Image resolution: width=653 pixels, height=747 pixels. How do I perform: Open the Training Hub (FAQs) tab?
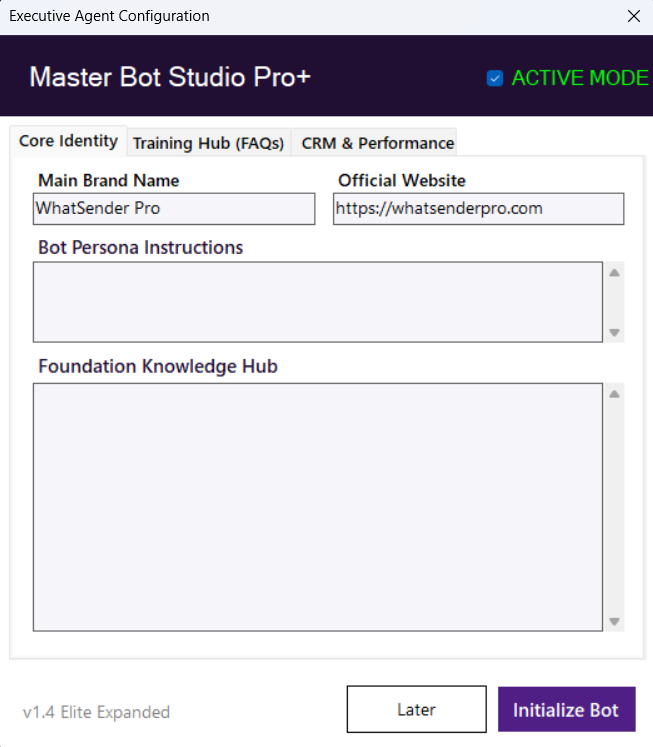pyautogui.click(x=209, y=143)
